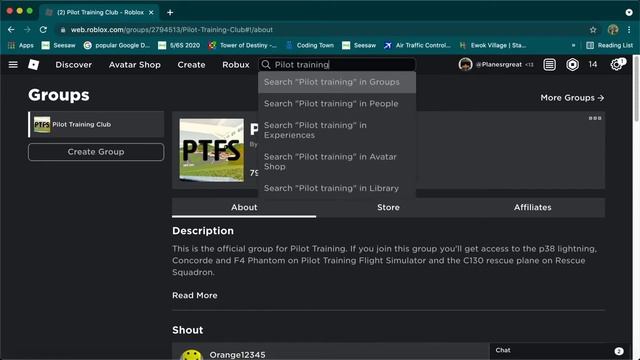Reload the page with refresh icon

point(43,30)
